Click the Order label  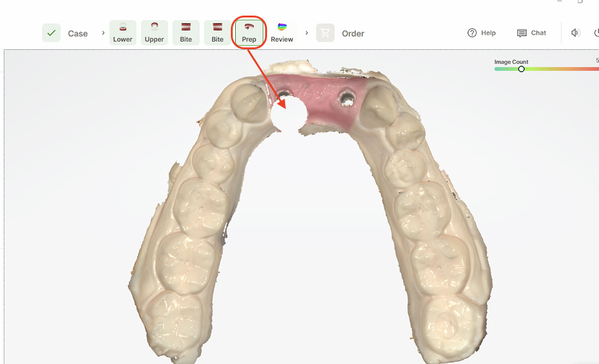tap(353, 34)
